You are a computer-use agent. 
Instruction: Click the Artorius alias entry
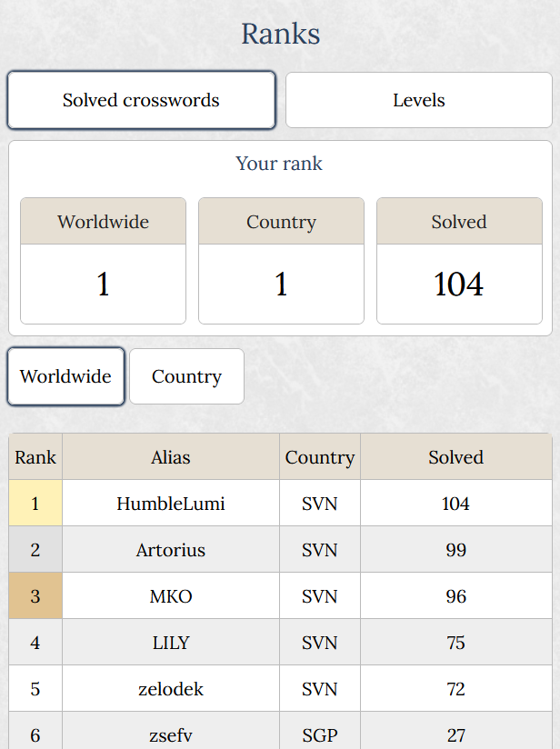[x=171, y=550]
